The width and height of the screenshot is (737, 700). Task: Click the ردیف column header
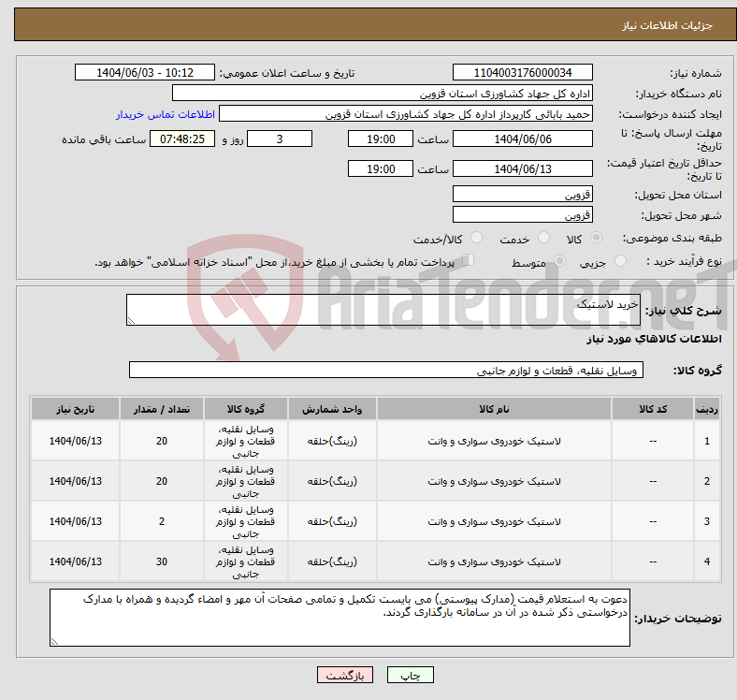(706, 409)
